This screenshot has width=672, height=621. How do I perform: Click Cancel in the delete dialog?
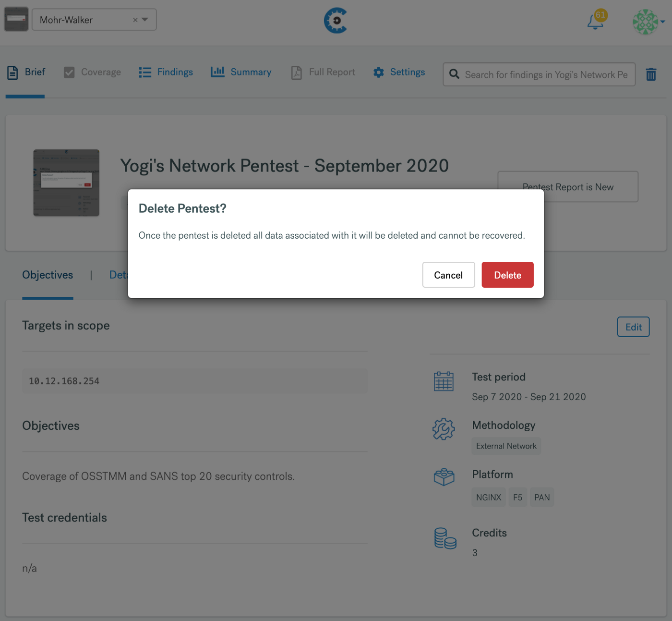tap(448, 275)
